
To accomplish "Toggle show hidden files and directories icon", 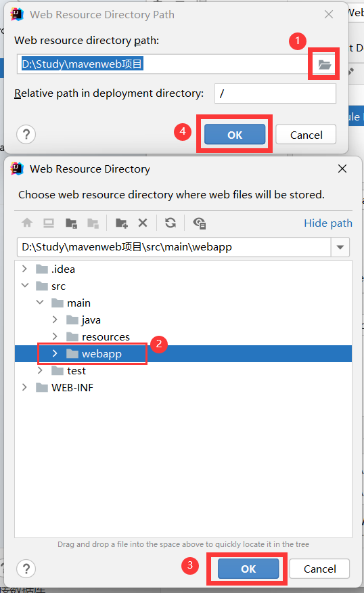I will 199,223.
